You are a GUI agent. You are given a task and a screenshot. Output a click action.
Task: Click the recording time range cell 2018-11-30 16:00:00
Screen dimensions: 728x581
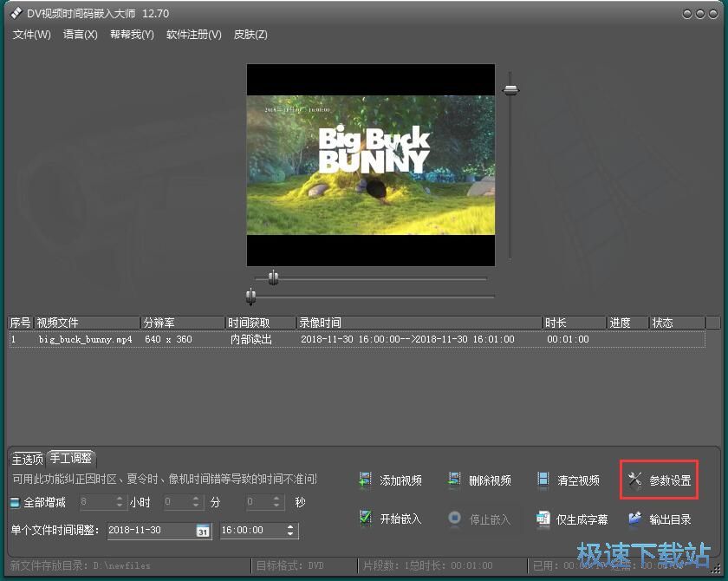tap(407, 340)
